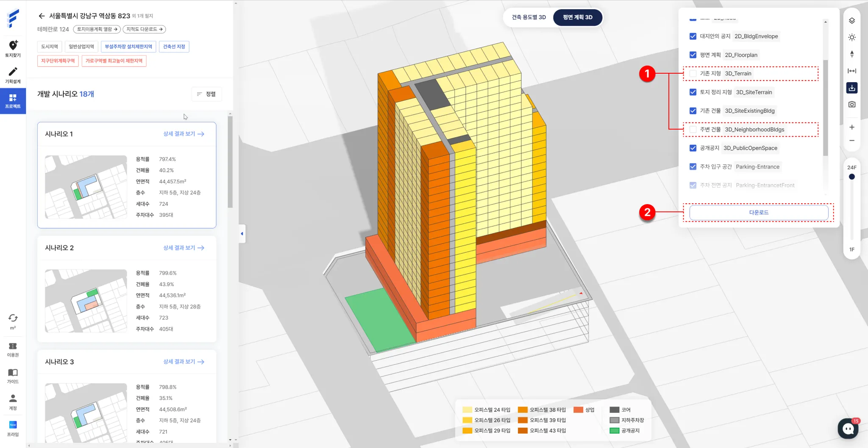Viewport: 868px width, 448px height.
Task: Enable the 3D_NeighborhoodBldgs checkbox
Action: (x=693, y=130)
